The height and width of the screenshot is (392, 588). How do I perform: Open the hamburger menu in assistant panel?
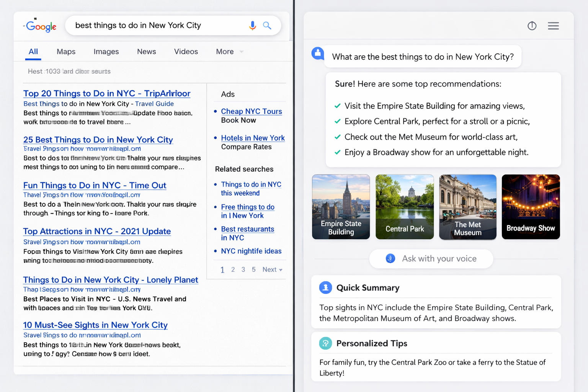(x=553, y=26)
